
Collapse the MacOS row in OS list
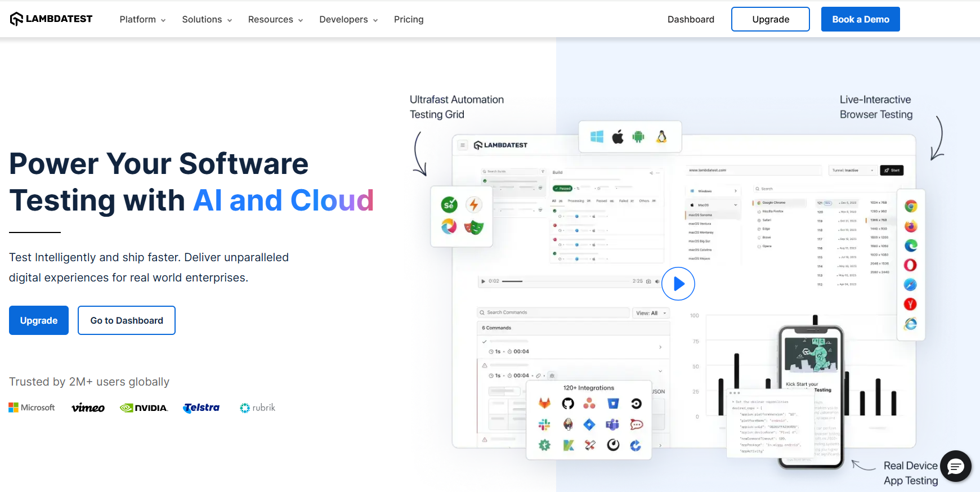(713, 205)
